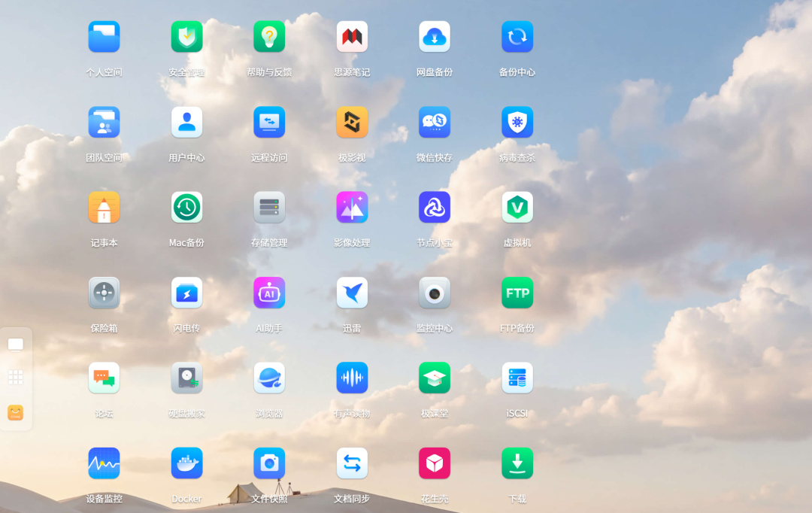Open the 论坛 forum app

tap(104, 378)
